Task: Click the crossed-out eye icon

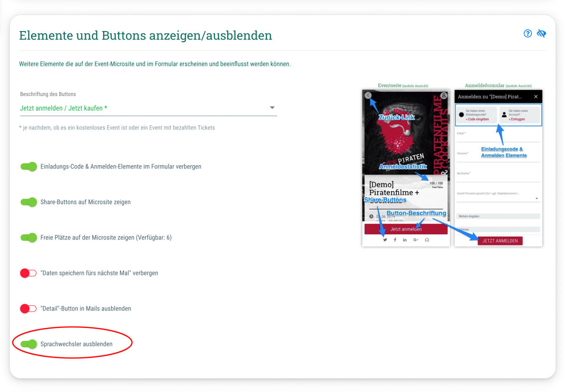Action: (541, 33)
